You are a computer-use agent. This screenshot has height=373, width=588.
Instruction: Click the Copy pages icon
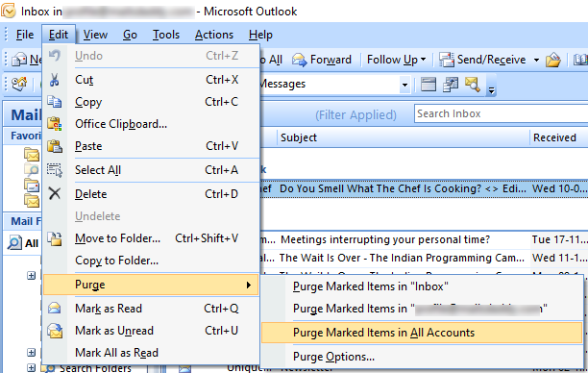point(55,102)
